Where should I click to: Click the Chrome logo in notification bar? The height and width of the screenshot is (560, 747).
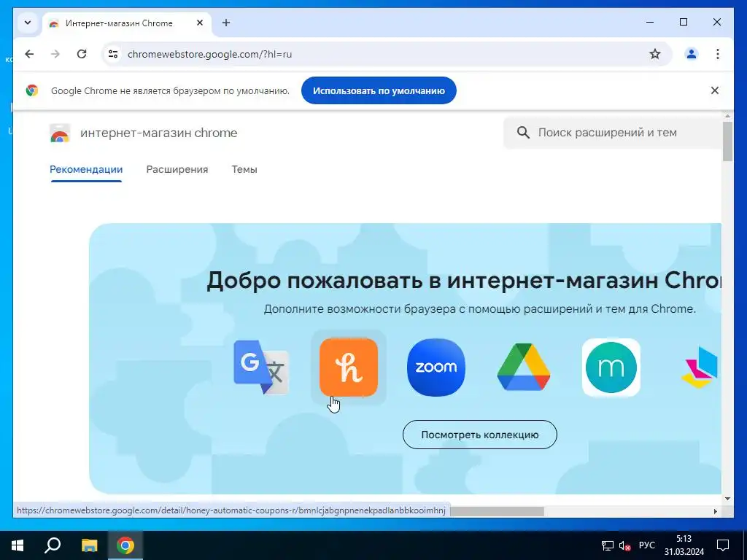point(32,90)
